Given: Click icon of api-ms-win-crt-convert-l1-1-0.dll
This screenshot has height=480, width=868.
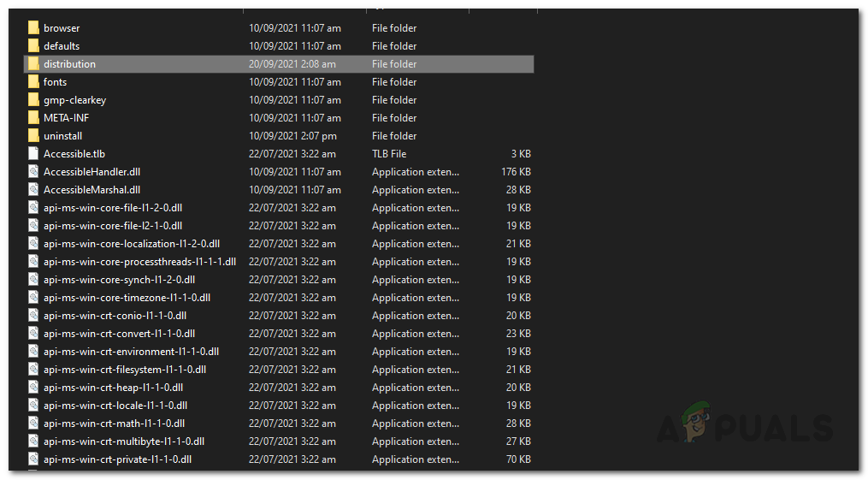Looking at the screenshot, I should [33, 334].
